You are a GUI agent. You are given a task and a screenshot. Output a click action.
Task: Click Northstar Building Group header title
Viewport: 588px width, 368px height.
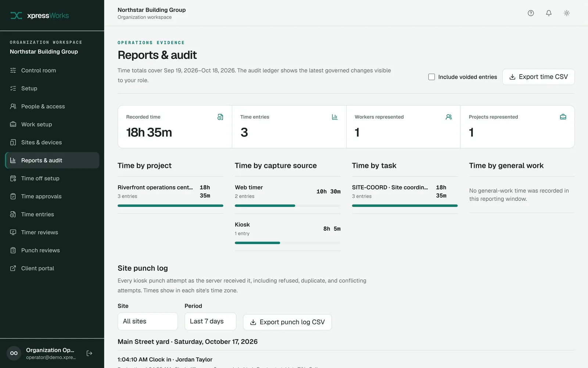coord(151,10)
